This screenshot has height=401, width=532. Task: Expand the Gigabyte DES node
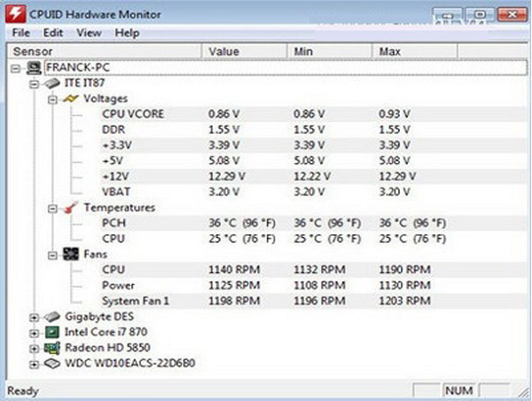click(34, 318)
